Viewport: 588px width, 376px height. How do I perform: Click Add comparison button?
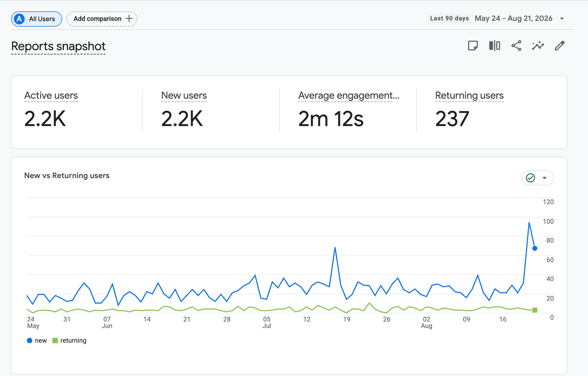click(102, 19)
